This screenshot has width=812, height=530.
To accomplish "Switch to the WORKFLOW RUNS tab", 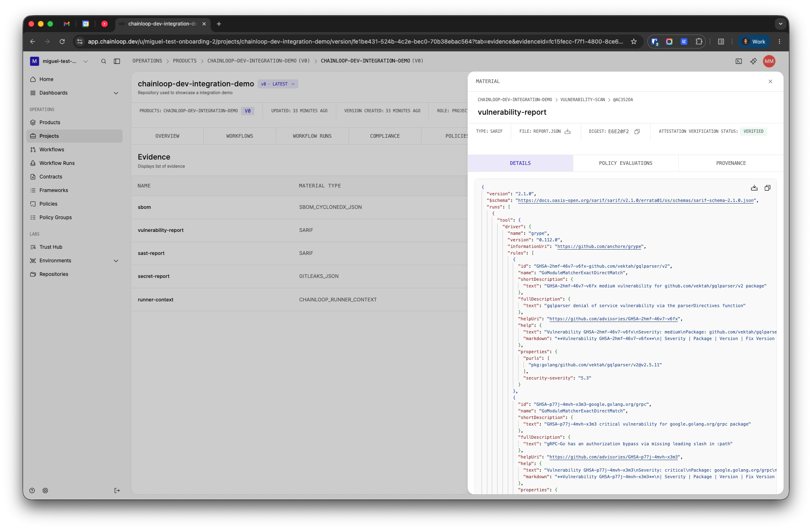I will click(x=312, y=136).
